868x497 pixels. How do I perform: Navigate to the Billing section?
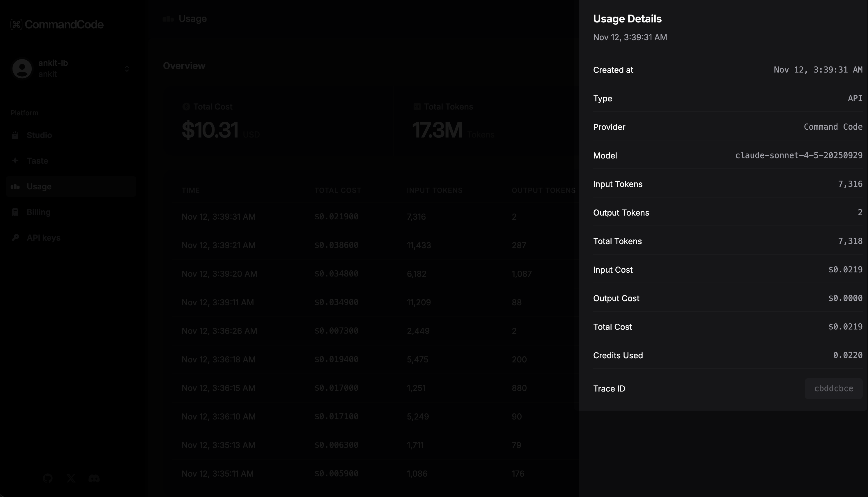tap(38, 212)
